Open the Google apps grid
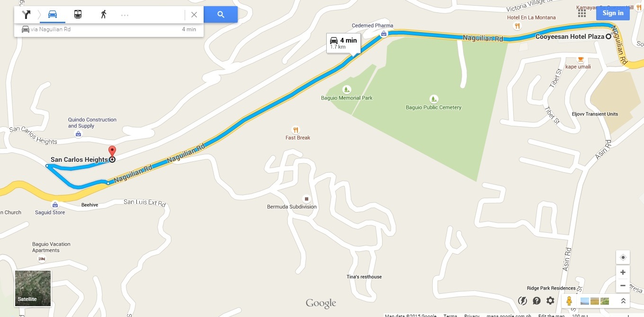 pyautogui.click(x=582, y=13)
